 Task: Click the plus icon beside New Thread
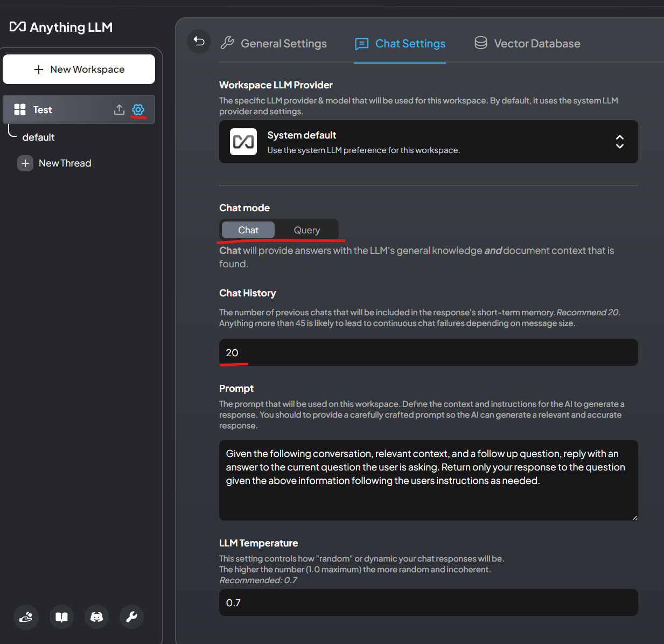(25, 163)
